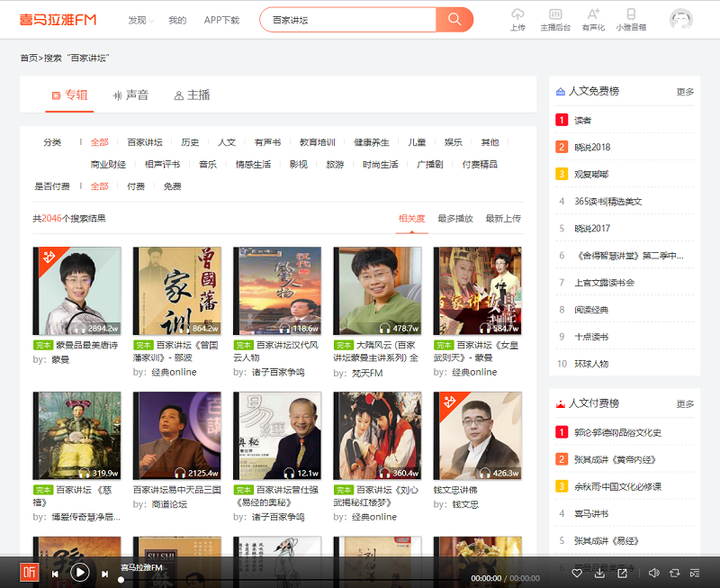Image resolution: width=720 pixels, height=588 pixels.
Task: Open author 梵天FM link
Action: (367, 374)
